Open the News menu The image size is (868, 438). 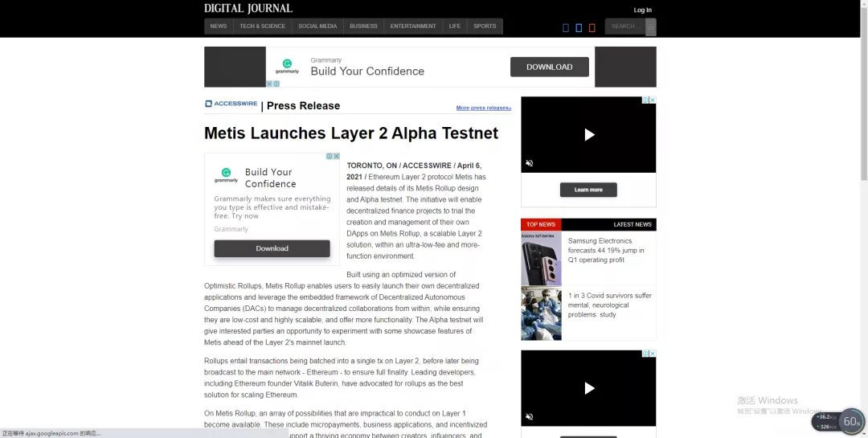pyautogui.click(x=218, y=27)
